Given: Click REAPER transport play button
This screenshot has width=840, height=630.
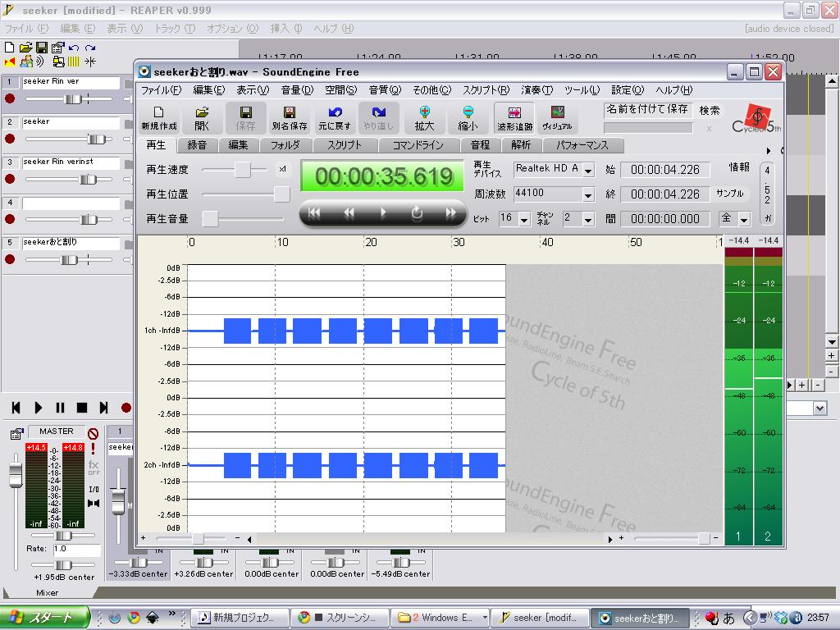Looking at the screenshot, I should tap(38, 408).
